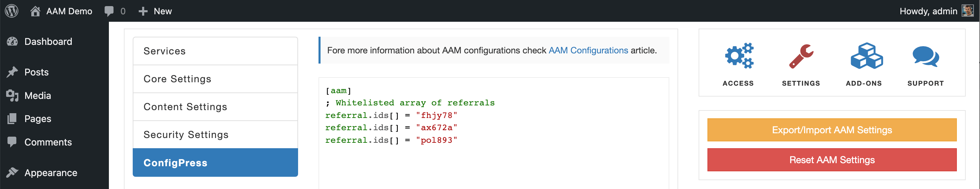Viewport: 980px width, 189px height.
Task: Click the Reset AAM Settings button
Action: [x=832, y=160]
